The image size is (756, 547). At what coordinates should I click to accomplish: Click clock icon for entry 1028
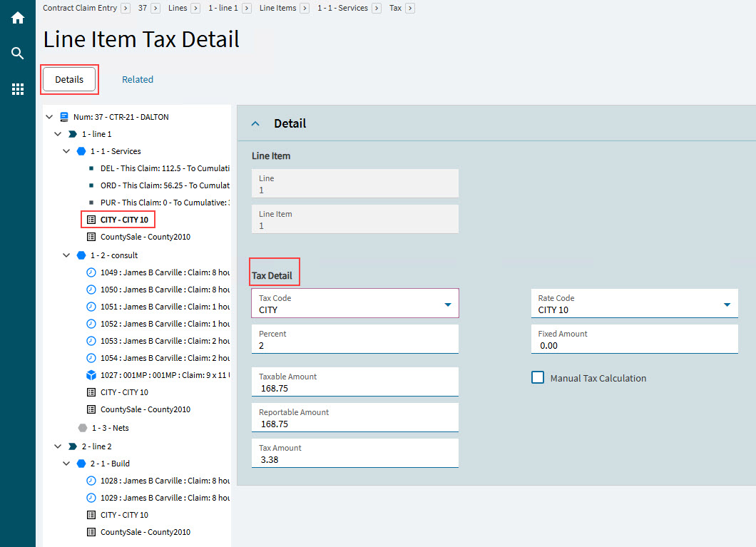pyautogui.click(x=91, y=481)
